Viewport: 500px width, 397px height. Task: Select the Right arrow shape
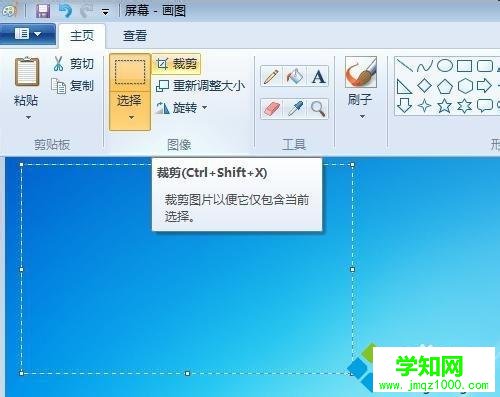point(484,86)
